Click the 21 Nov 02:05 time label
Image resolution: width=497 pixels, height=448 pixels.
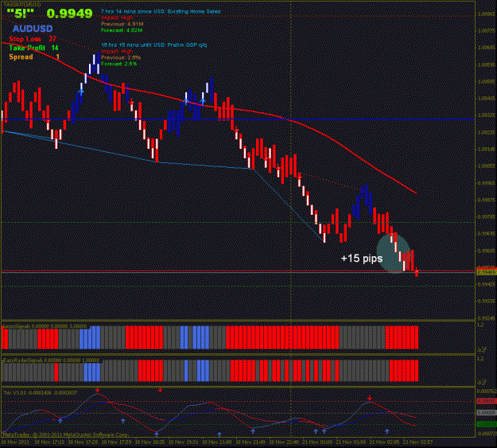point(384,442)
